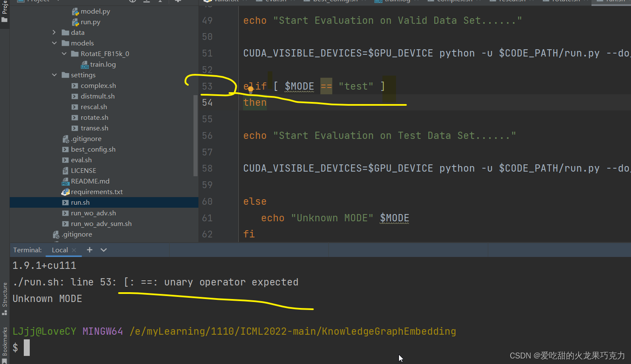Screen dimensions: 631x364
Task: Toggle the Project tool window in the sidebar
Action: click(x=4, y=11)
